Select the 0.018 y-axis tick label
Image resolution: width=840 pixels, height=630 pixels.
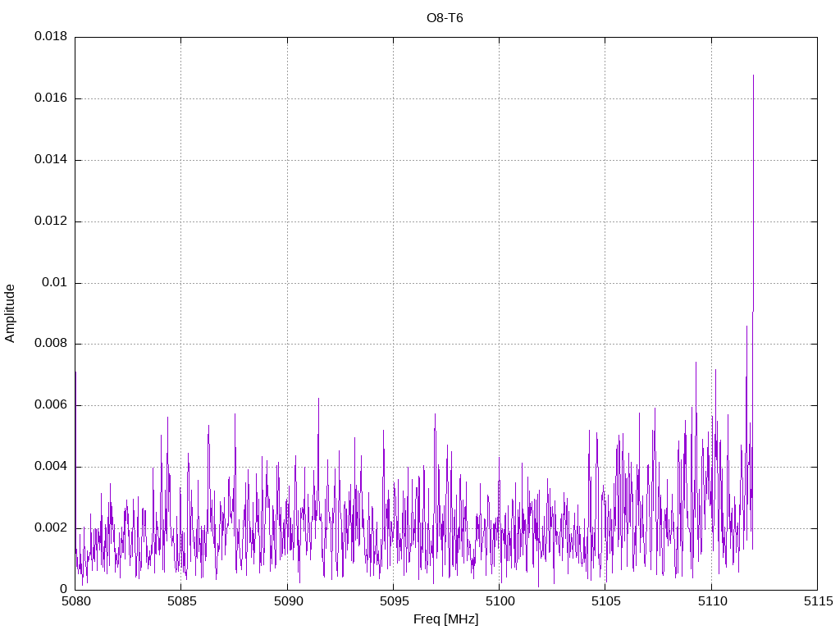coord(50,37)
